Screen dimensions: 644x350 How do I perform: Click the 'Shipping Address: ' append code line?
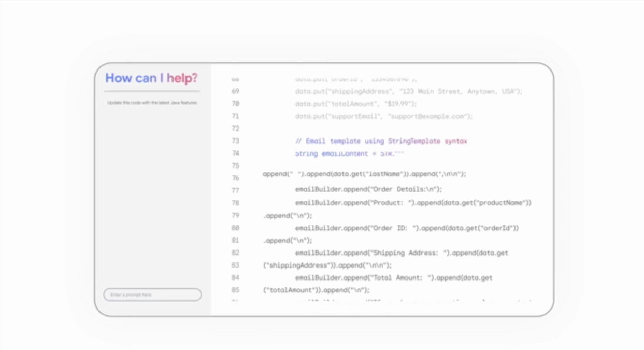402,253
